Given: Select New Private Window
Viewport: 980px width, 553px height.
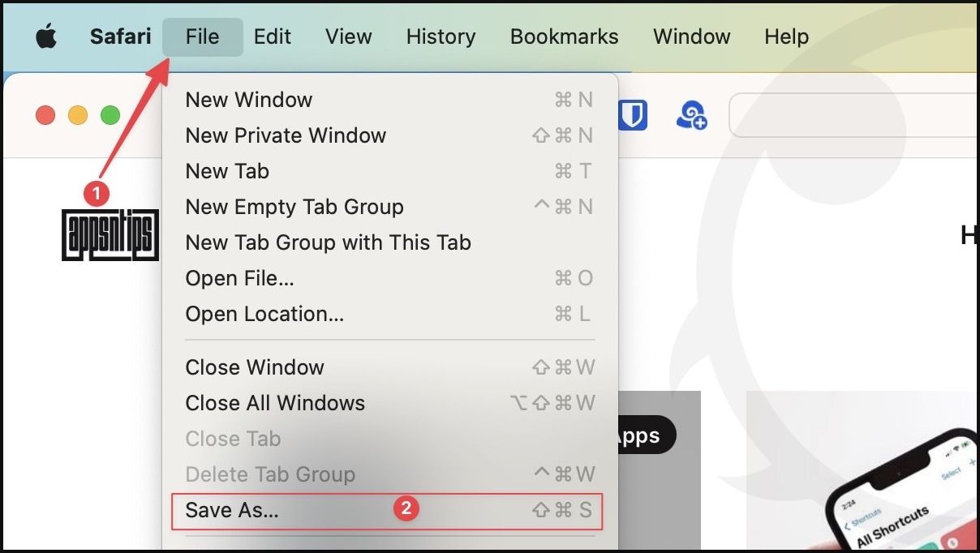Looking at the screenshot, I should point(286,135).
